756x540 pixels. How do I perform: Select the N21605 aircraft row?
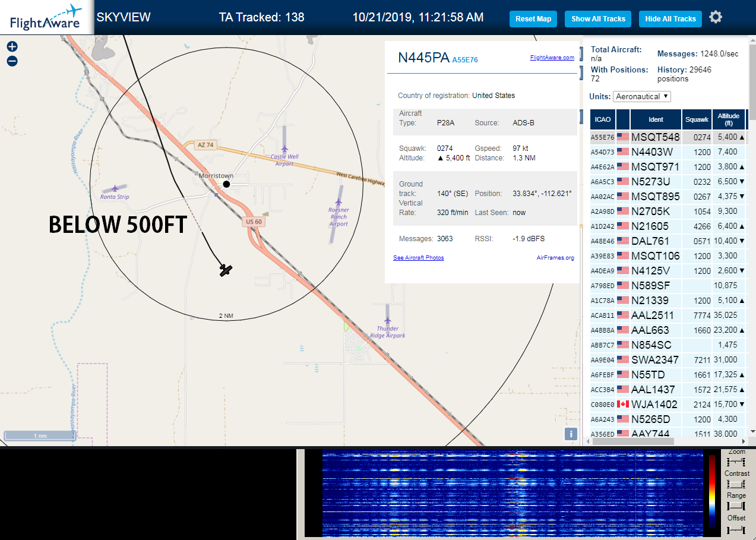668,226
